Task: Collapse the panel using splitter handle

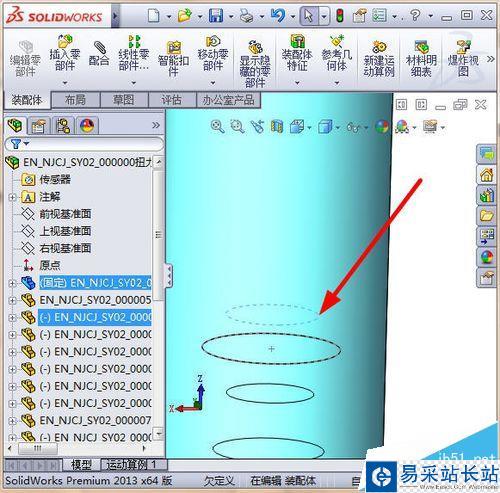Action: coord(169,275)
